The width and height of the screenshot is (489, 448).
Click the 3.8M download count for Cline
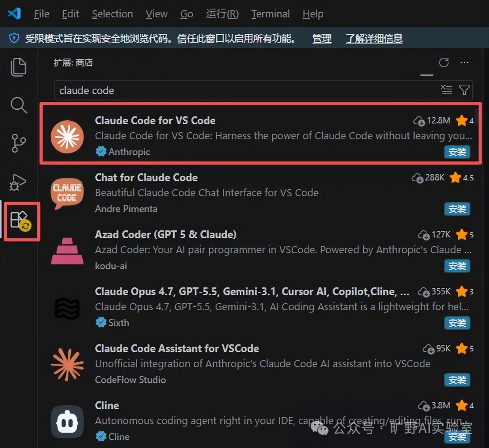434,406
